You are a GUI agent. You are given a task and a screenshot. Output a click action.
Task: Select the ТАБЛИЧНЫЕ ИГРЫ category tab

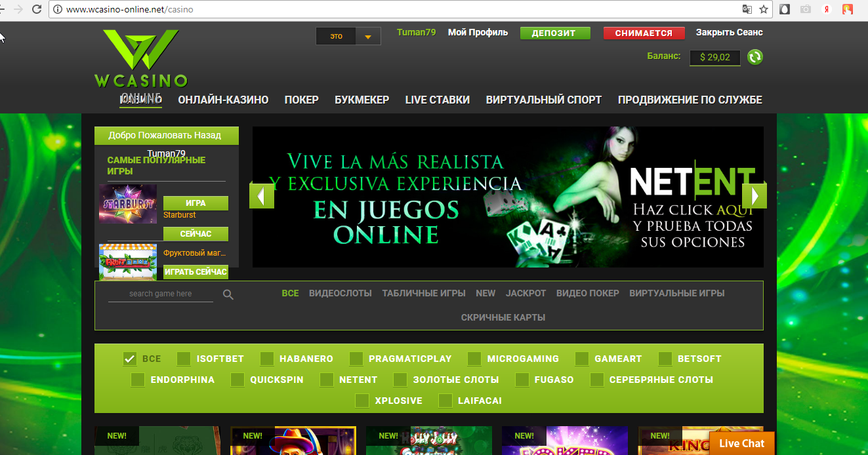(x=424, y=293)
